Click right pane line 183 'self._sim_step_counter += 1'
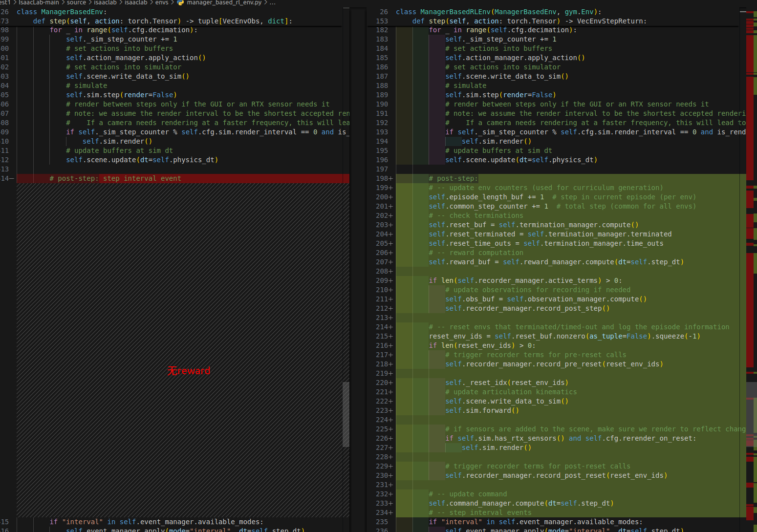The width and height of the screenshot is (757, 532). point(501,39)
